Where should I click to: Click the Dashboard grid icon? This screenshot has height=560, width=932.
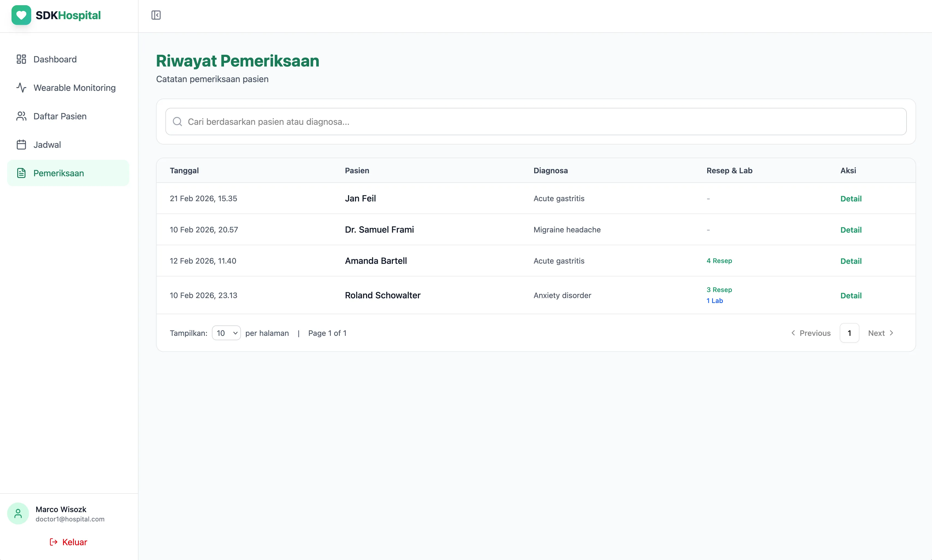click(21, 59)
